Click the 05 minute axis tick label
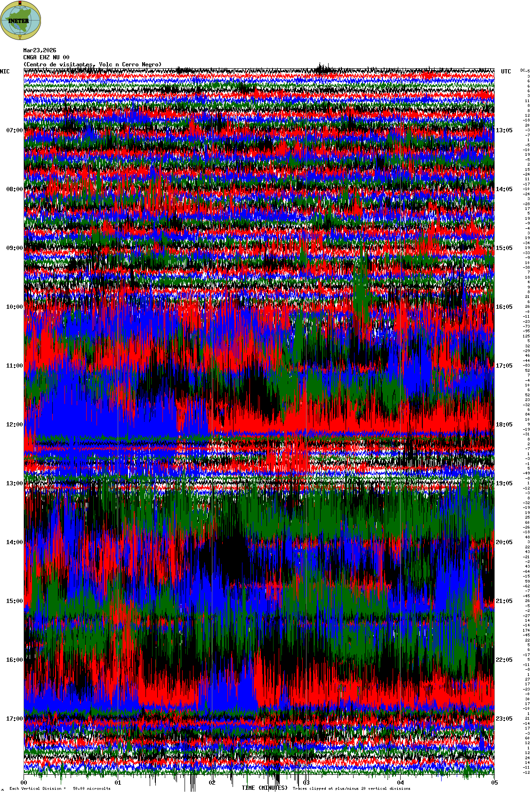The height and width of the screenshot is (795, 532). point(494,783)
